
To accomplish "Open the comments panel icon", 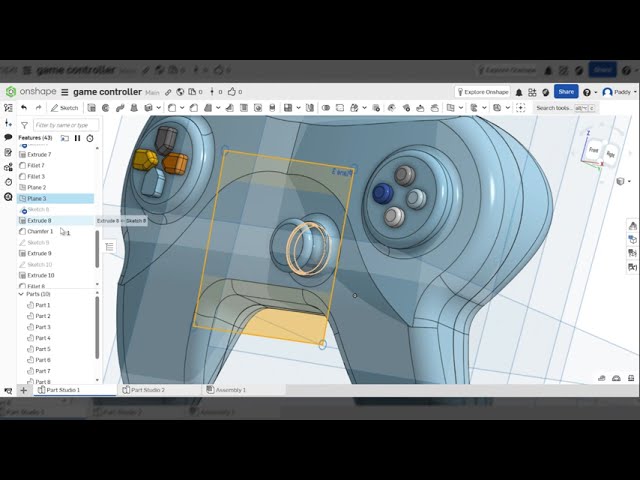I will point(8,138).
